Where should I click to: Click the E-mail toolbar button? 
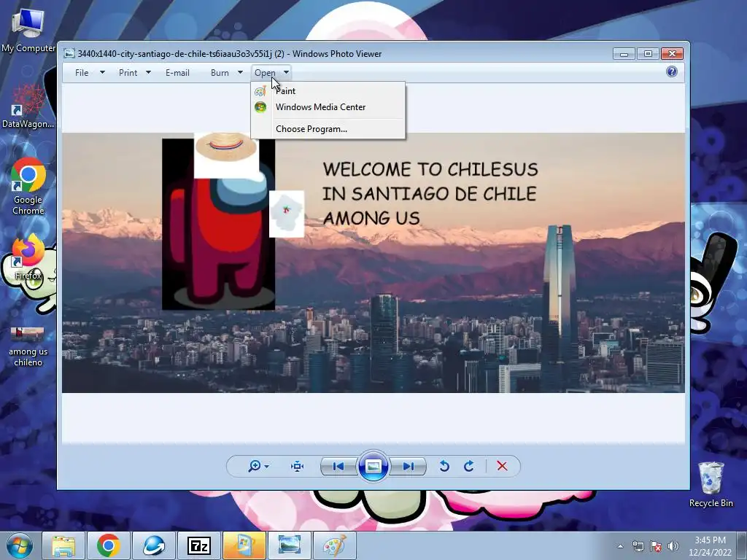click(177, 73)
